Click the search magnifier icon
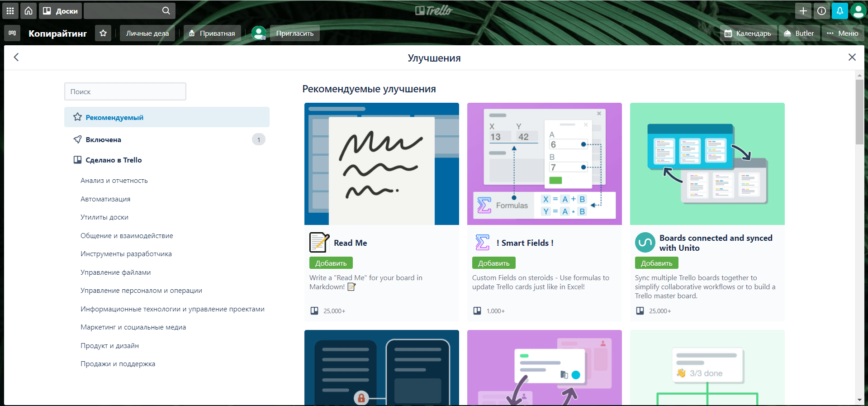The image size is (868, 406). [166, 10]
